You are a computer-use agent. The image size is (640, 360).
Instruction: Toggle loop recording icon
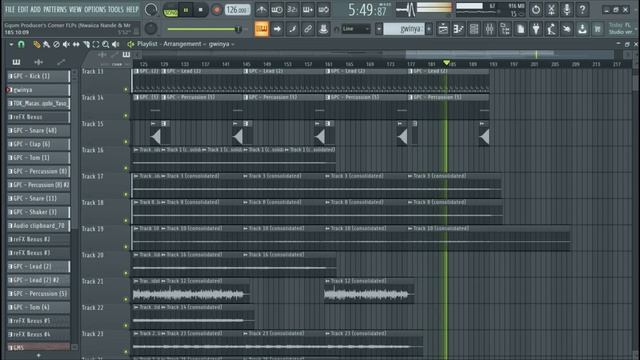pyautogui.click(x=323, y=10)
